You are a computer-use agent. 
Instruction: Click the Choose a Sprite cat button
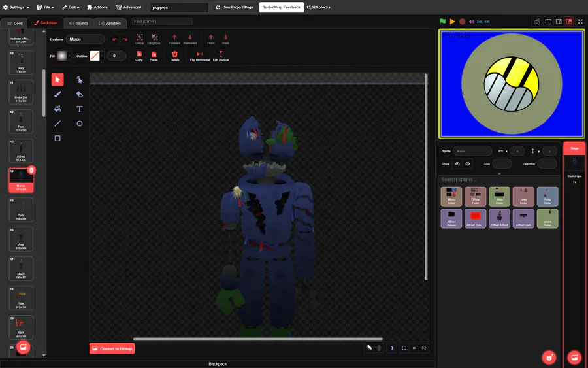(549, 358)
